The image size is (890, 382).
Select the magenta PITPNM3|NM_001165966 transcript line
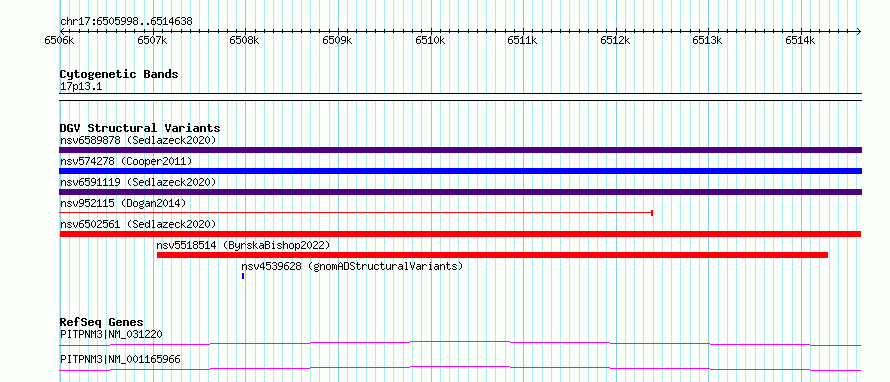coord(460,368)
